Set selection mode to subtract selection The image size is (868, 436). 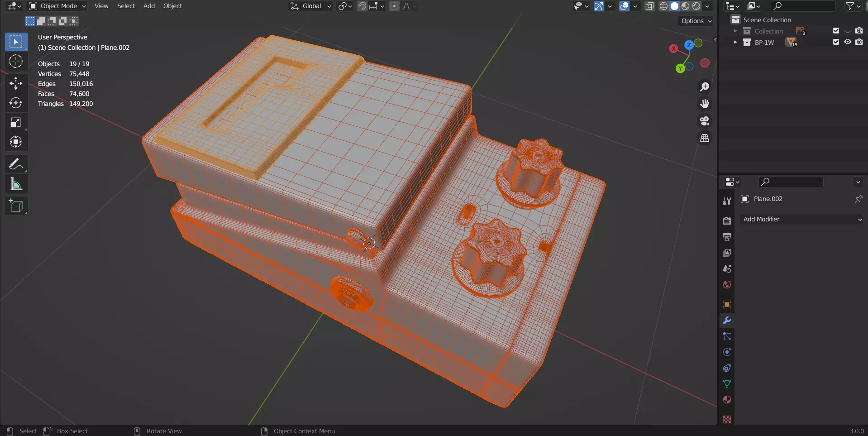(x=52, y=21)
